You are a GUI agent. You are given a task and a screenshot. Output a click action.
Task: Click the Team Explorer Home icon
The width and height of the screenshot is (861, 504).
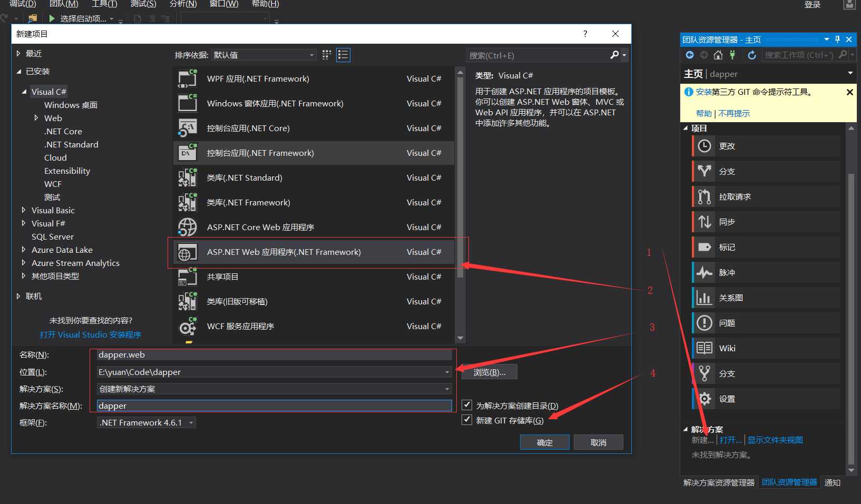718,55
